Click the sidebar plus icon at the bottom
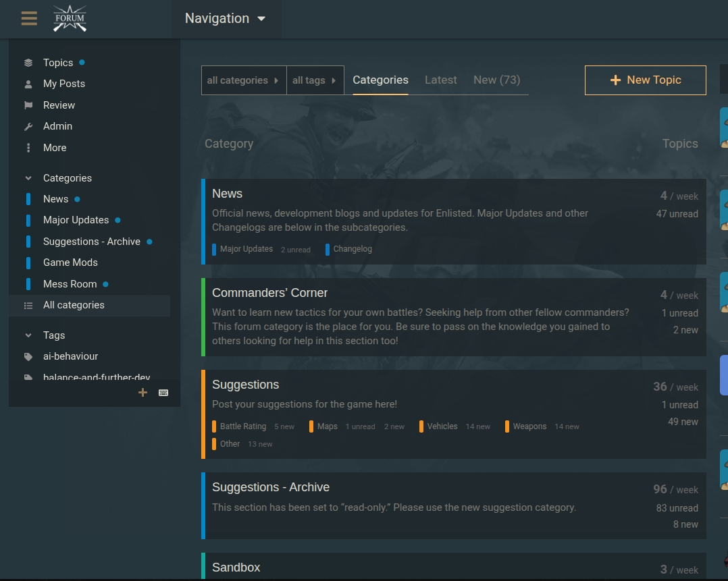The image size is (728, 581). [142, 393]
